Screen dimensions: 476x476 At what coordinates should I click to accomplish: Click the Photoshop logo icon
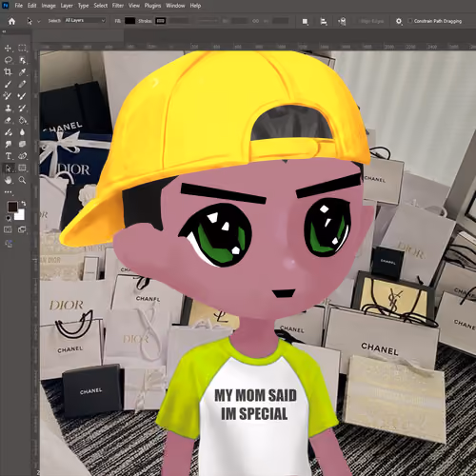(x=6, y=6)
